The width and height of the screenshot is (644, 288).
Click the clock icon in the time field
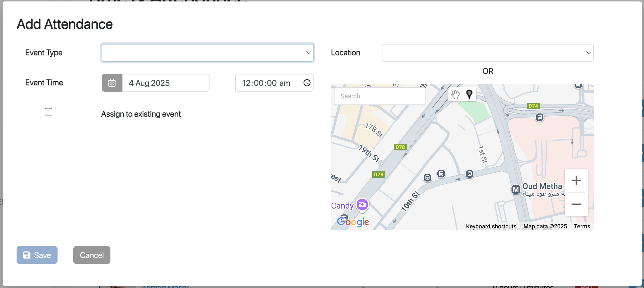pos(307,83)
